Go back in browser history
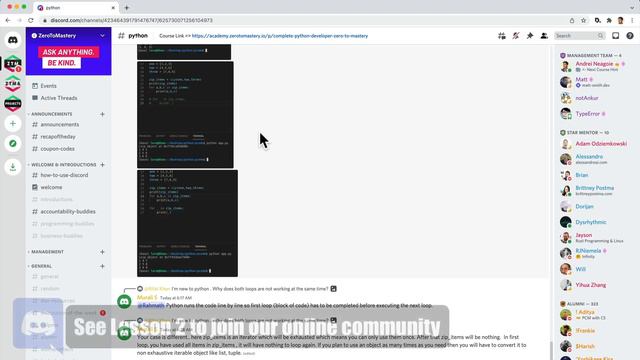640x360 pixels. click(x=8, y=20)
